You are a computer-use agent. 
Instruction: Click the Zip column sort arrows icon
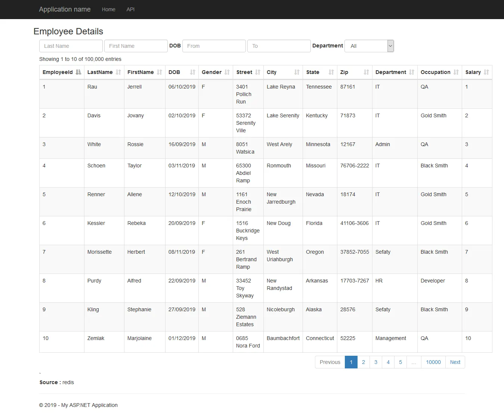coord(367,72)
